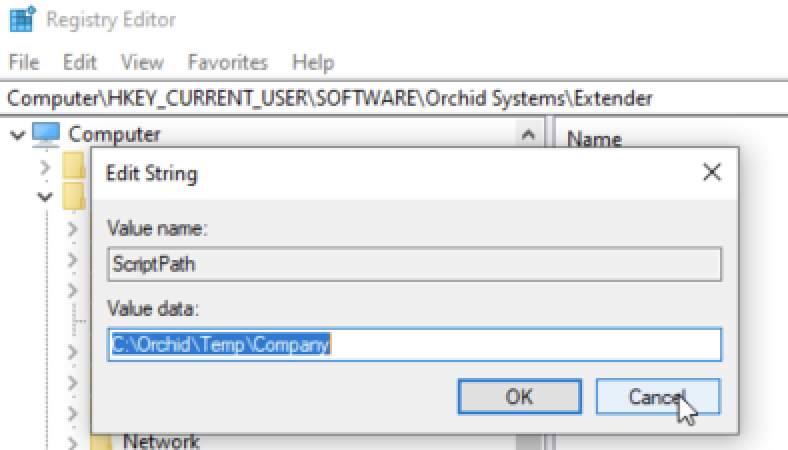Open the View menu
This screenshot has height=450, width=788.
click(142, 62)
